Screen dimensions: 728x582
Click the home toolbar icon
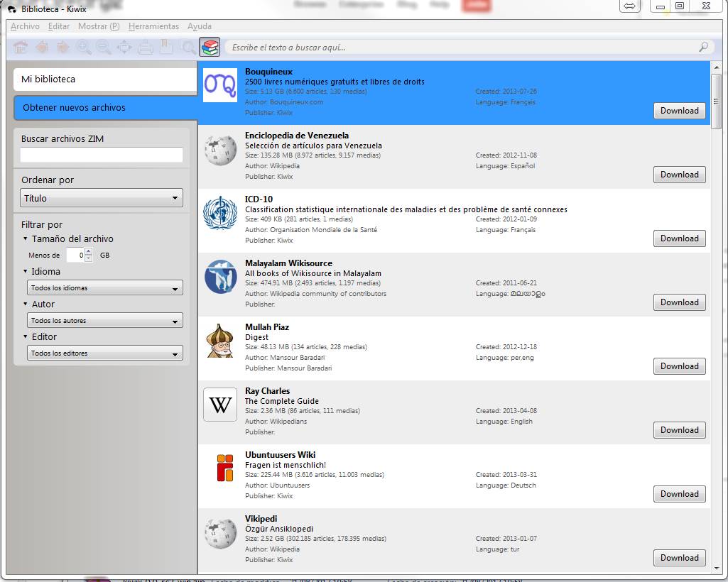21,48
